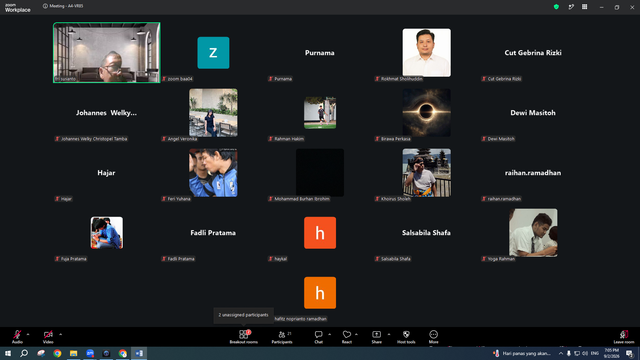Select Rahman Hakim's profile picture
This screenshot has height=360, width=640.
pyautogui.click(x=320, y=113)
